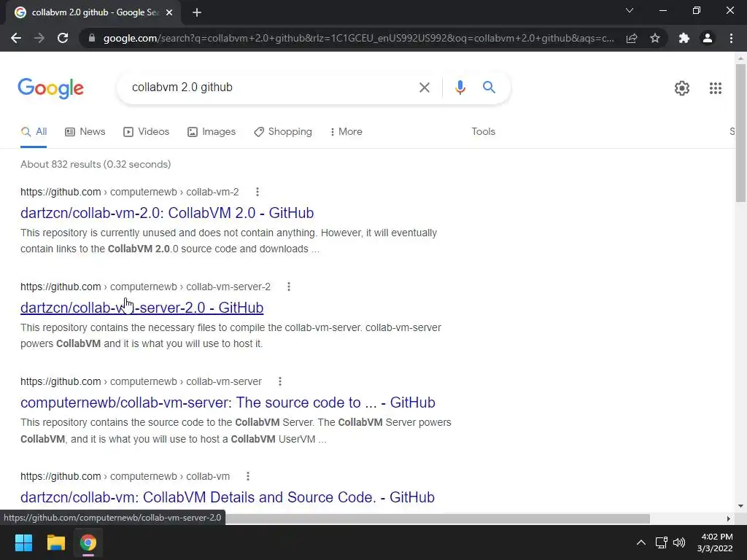The width and height of the screenshot is (747, 560).
Task: Open volume control in system tray
Action: pyautogui.click(x=679, y=542)
